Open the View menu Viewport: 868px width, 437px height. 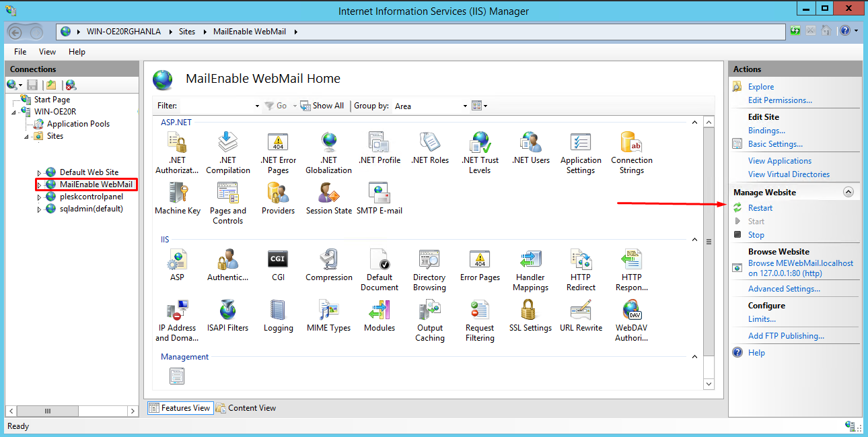pos(47,52)
